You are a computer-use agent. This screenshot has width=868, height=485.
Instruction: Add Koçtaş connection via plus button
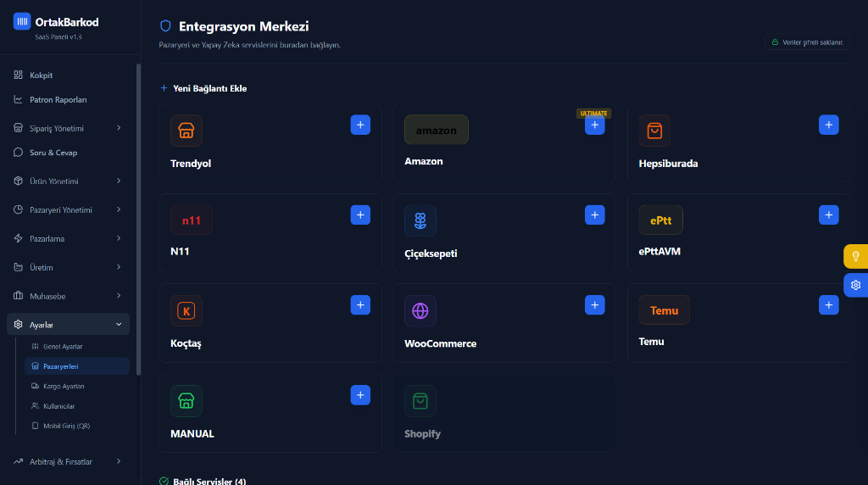pyautogui.click(x=360, y=304)
